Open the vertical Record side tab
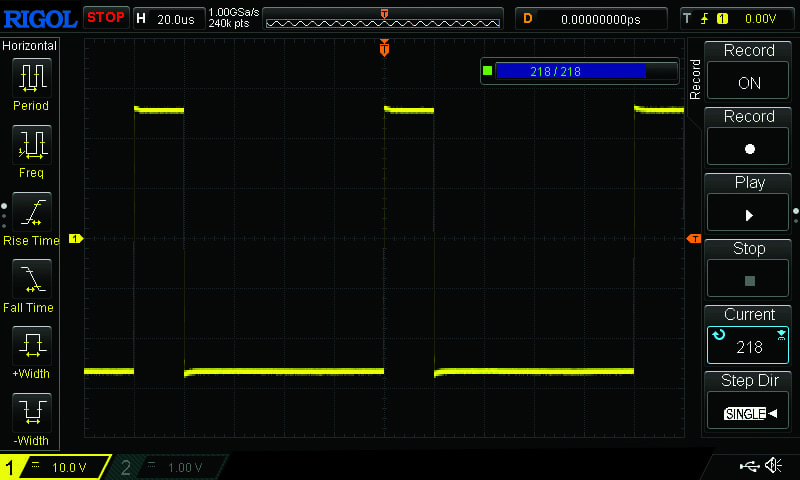800x480 pixels. (x=696, y=80)
